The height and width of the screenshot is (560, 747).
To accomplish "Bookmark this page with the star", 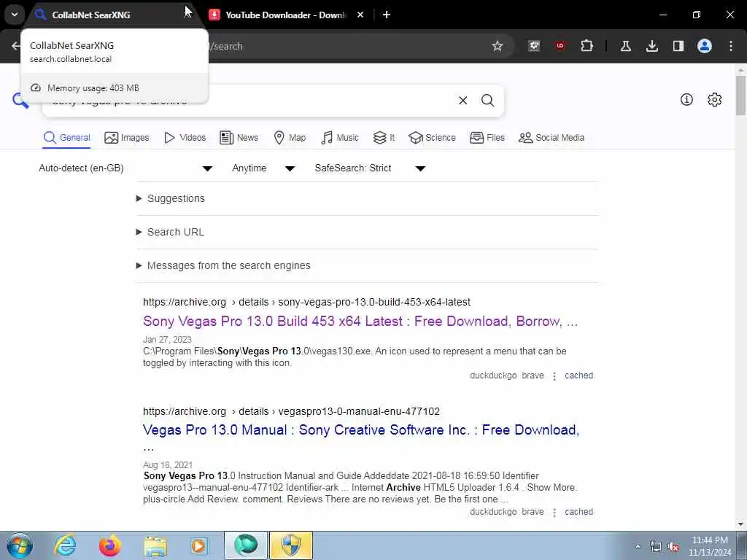I will 498,46.
